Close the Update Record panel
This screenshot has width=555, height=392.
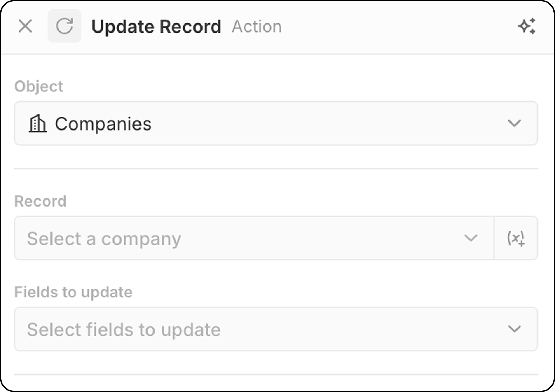click(x=25, y=26)
